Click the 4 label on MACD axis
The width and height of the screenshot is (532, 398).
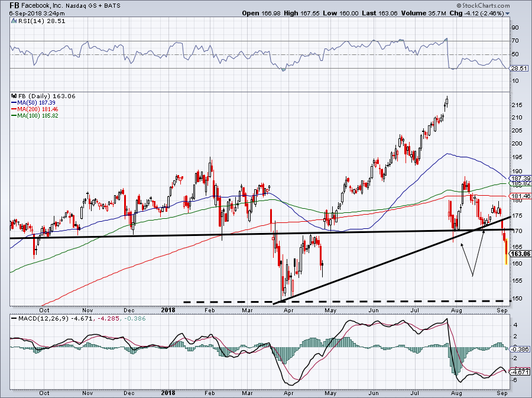click(x=515, y=325)
